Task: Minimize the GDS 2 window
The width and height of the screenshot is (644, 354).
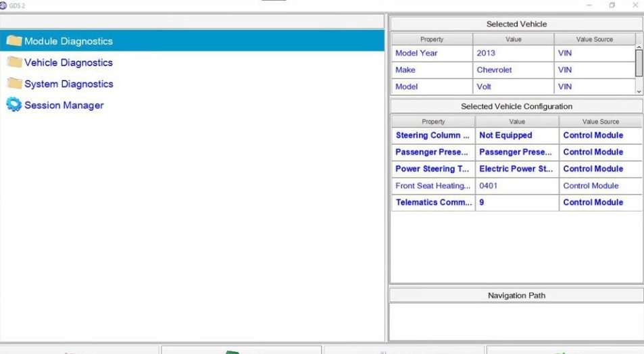Action: coord(589,5)
